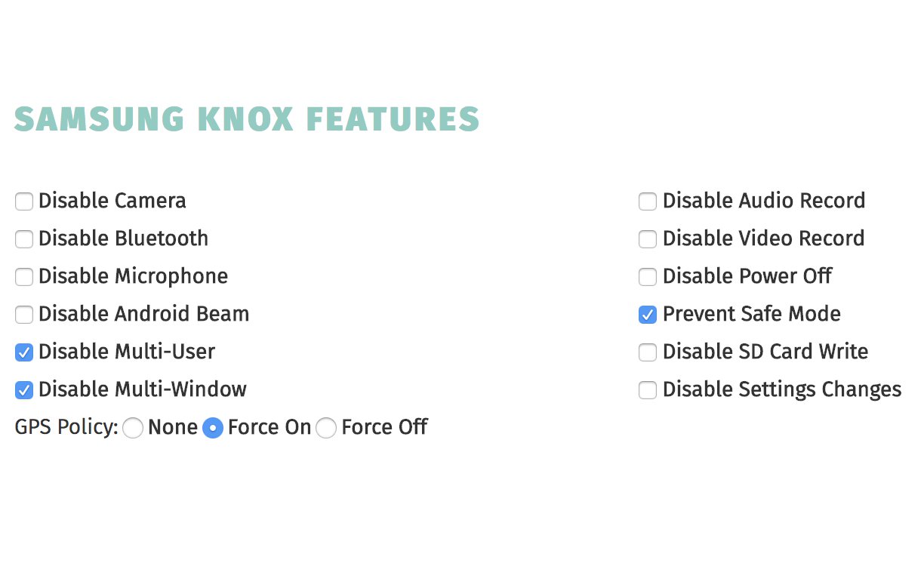924x566 pixels.
Task: Enable Disable Android Beam checkbox
Action: tap(24, 315)
